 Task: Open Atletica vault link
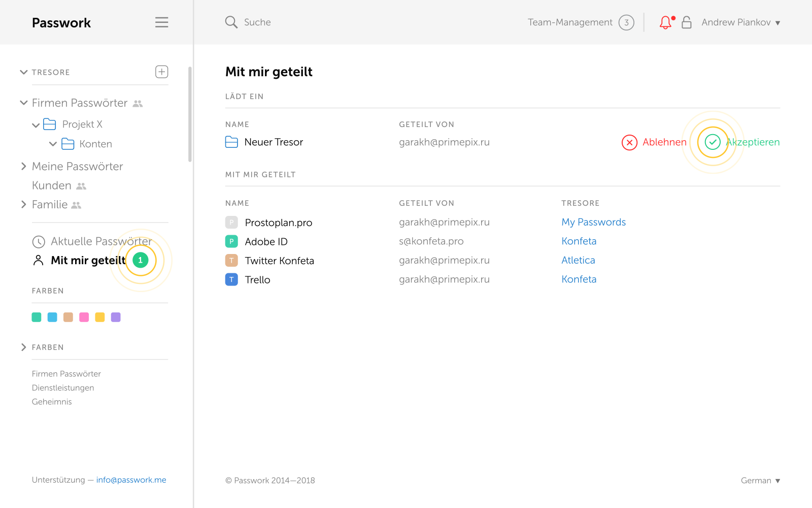[578, 260]
